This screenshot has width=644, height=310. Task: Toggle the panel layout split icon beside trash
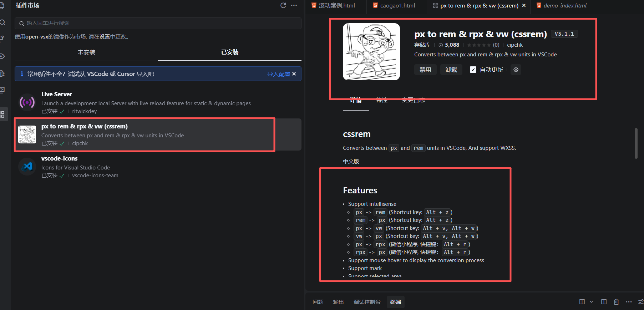point(604,302)
